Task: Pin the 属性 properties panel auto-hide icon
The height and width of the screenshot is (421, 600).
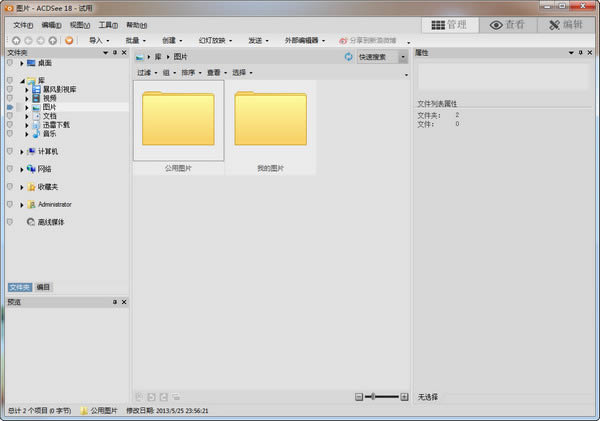Action: click(580, 52)
